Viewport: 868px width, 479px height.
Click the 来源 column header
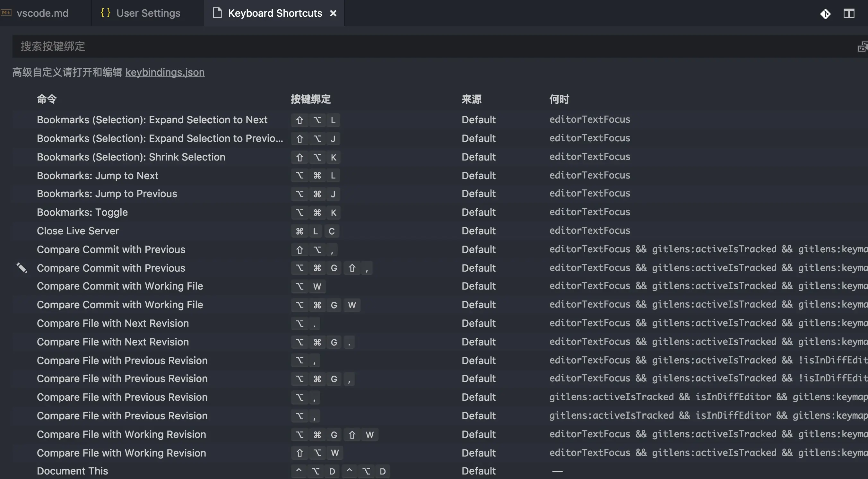tap(472, 99)
